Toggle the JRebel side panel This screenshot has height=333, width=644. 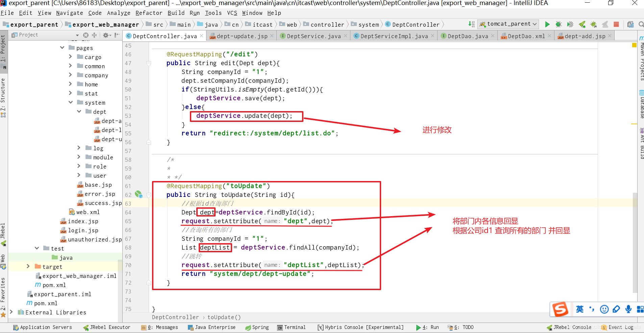(3, 235)
